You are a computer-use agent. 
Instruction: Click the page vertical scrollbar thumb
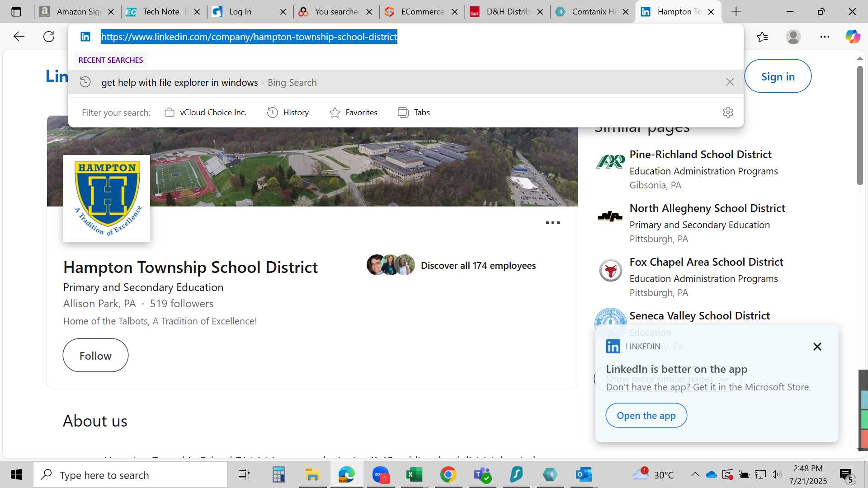[x=860, y=125]
